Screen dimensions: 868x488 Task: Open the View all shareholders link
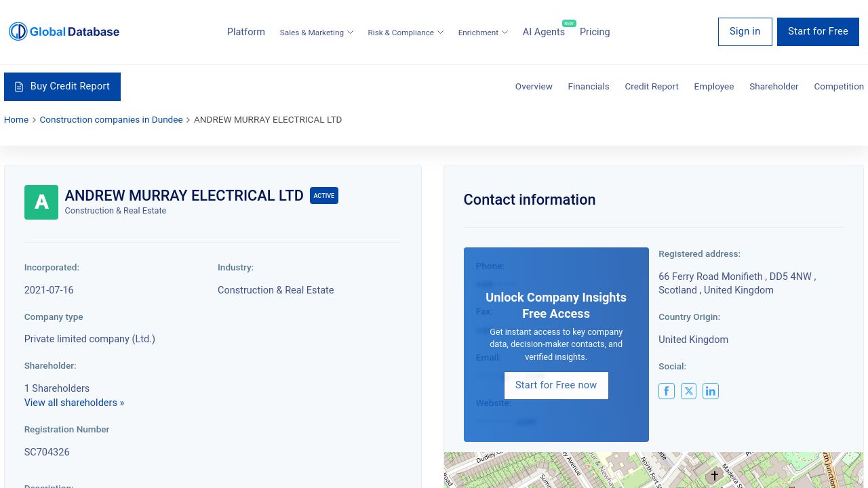(x=75, y=403)
